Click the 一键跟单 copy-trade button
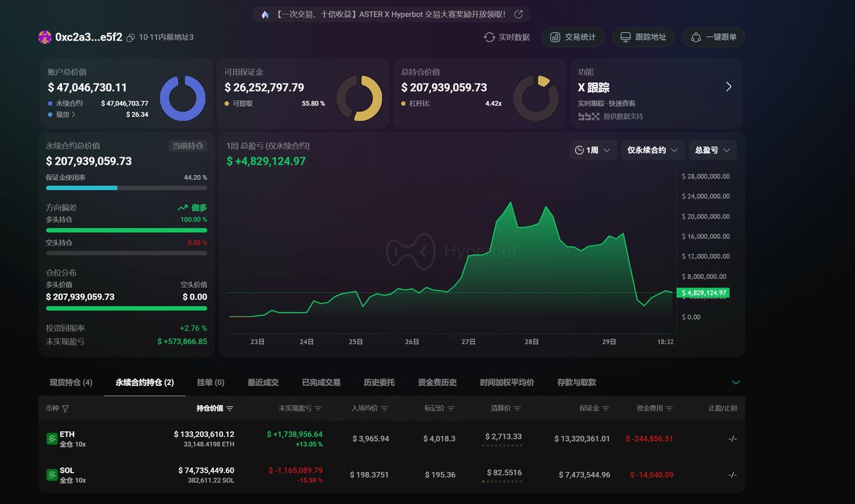The height and width of the screenshot is (504, 855). (x=713, y=37)
